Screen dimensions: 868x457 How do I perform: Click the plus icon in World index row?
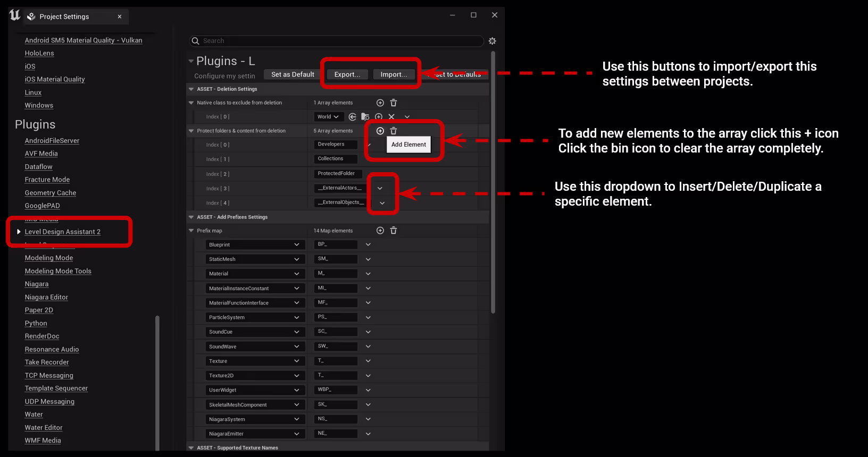point(379,117)
